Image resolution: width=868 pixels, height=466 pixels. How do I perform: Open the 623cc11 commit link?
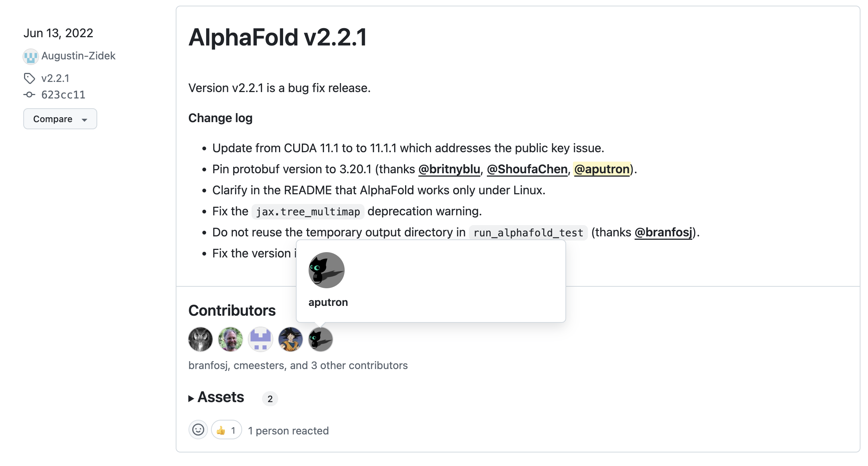63,95
